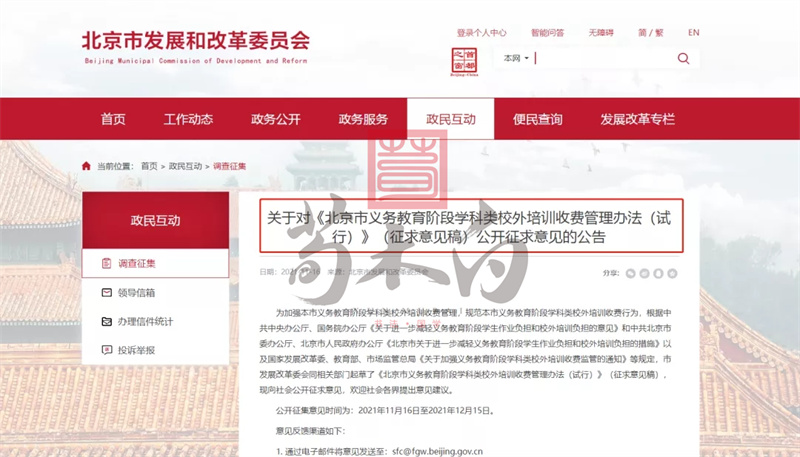This screenshot has height=457, width=800.
Task: Select 调查征集 in the sidebar
Action: [156, 263]
